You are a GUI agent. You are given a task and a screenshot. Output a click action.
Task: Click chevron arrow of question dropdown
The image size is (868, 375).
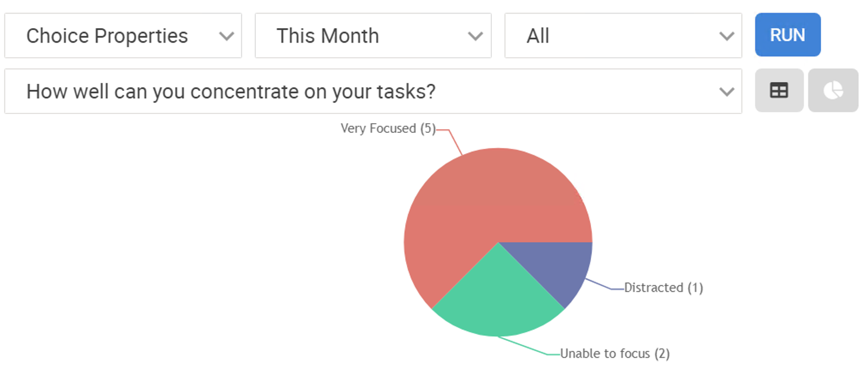click(x=727, y=92)
